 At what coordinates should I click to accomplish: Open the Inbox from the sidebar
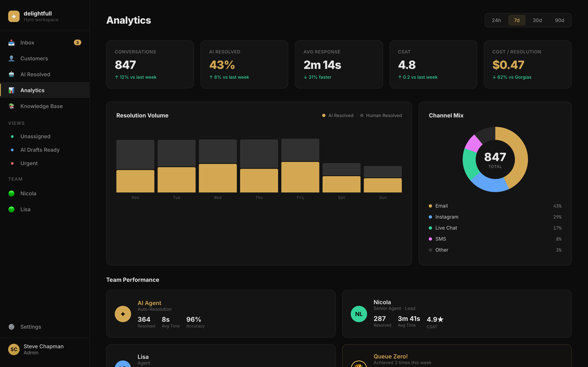[x=27, y=42]
